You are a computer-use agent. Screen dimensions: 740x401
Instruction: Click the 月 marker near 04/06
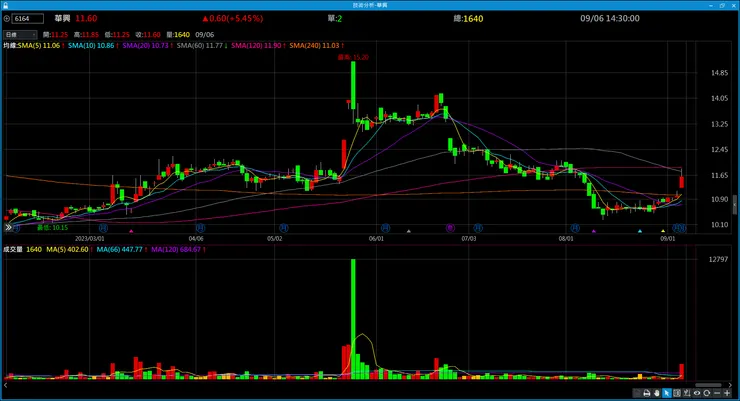click(201, 228)
